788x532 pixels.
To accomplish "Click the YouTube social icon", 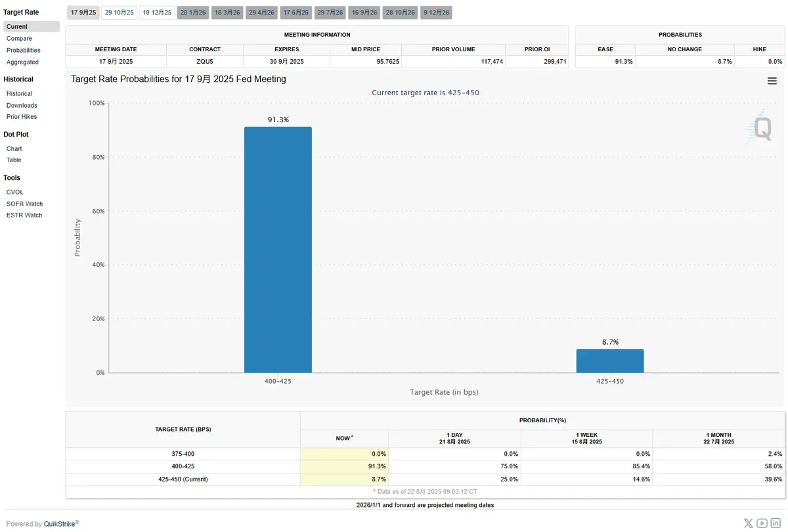I will [x=762, y=523].
